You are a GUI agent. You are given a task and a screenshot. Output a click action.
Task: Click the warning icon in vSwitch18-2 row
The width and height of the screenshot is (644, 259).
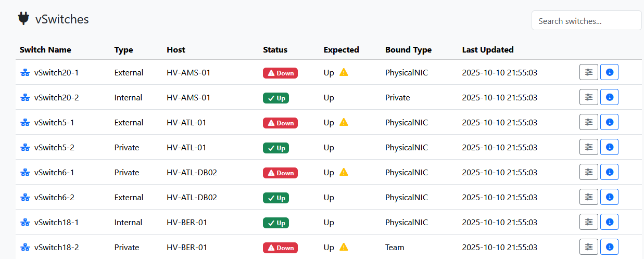click(344, 247)
